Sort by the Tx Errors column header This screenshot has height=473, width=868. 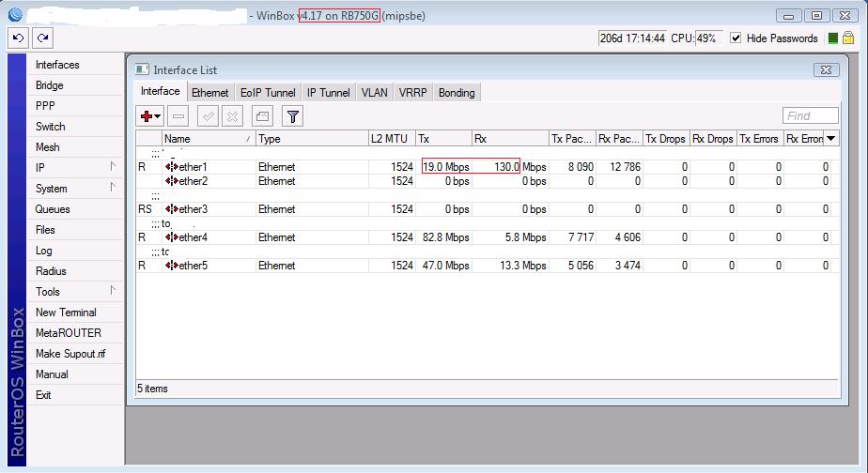tap(759, 138)
